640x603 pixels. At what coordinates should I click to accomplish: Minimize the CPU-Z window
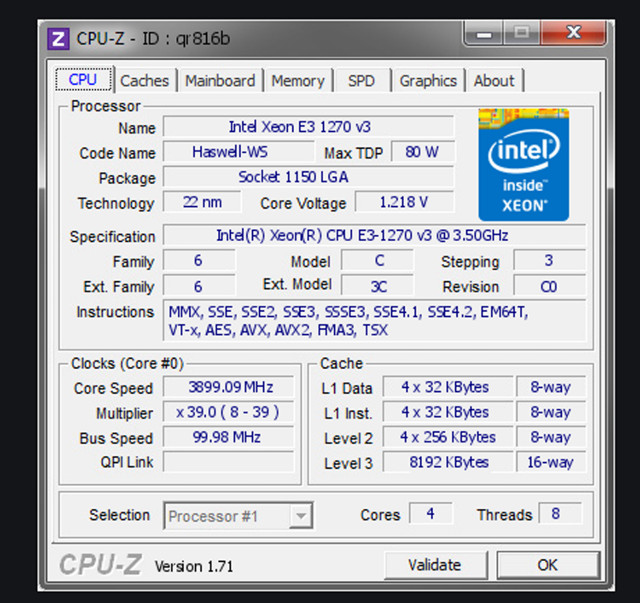click(484, 33)
